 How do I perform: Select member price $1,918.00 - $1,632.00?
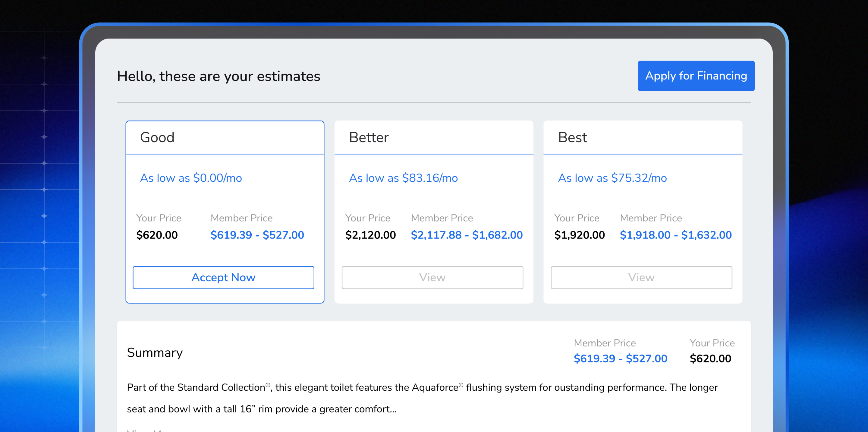click(x=676, y=235)
